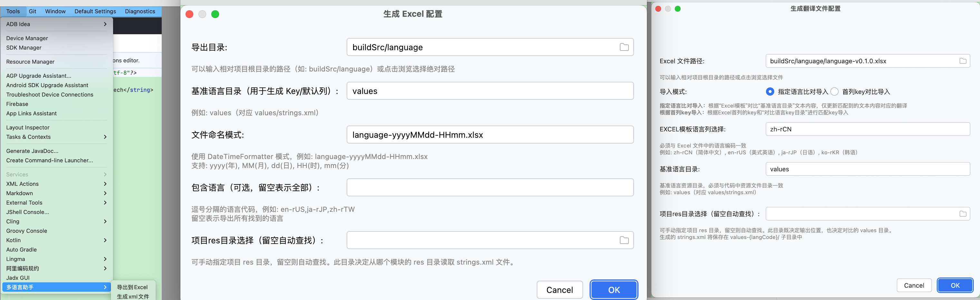Select 指定语言比对导入 radio button
Viewport: 980px width, 300px height.
tap(770, 92)
